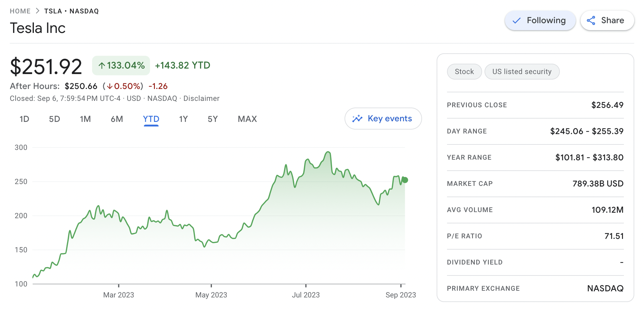Image resolution: width=644 pixels, height=309 pixels.
Task: Click the +143.82 YTD value
Action: click(183, 66)
